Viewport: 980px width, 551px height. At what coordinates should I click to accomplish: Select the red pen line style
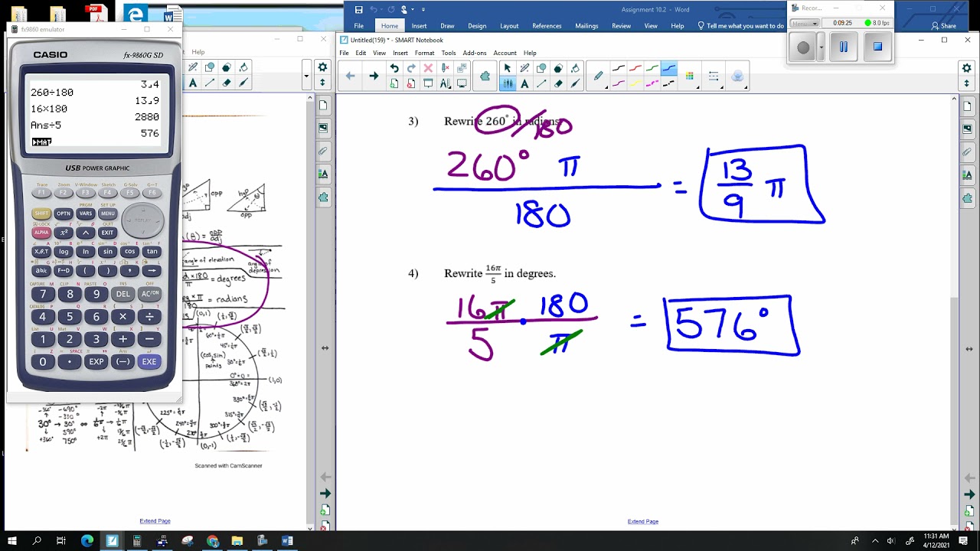click(x=635, y=69)
